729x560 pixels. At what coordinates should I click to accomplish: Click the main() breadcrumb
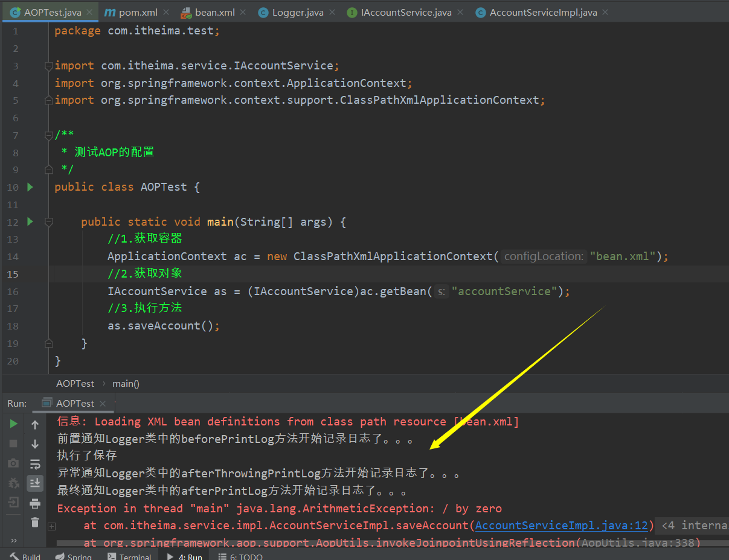126,383
